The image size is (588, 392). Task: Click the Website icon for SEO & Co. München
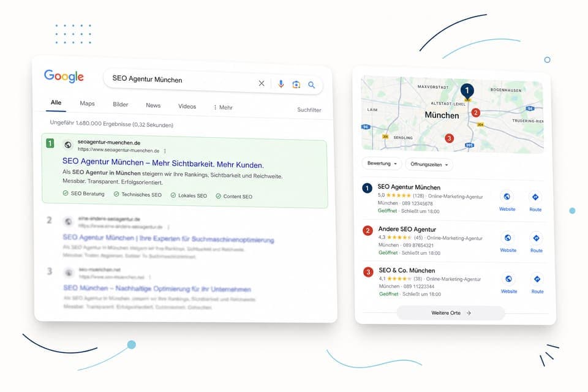point(508,279)
